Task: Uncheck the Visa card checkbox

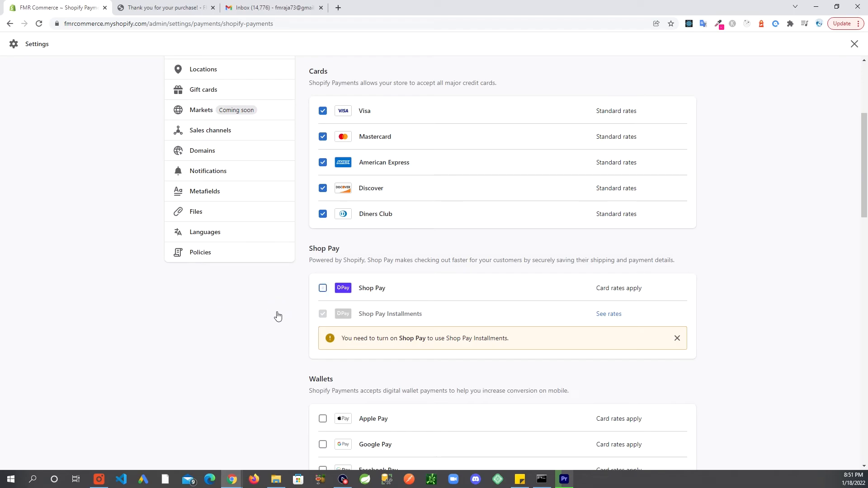Action: pos(322,111)
